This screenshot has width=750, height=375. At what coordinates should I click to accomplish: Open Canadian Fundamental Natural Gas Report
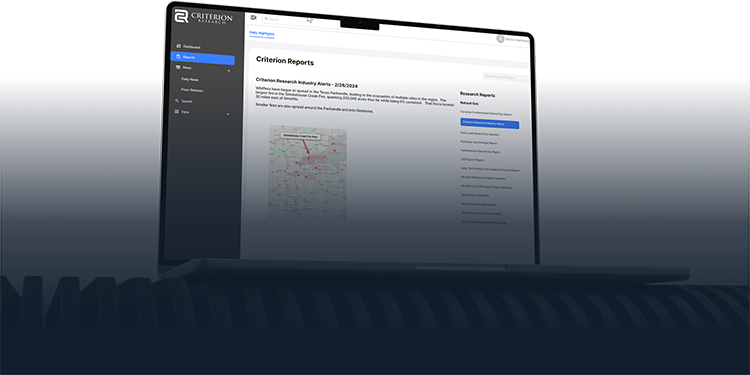pos(486,114)
